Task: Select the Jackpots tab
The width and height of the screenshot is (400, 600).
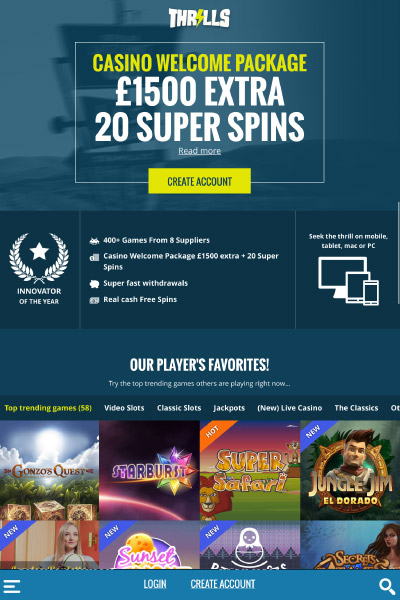Action: pyautogui.click(x=229, y=408)
